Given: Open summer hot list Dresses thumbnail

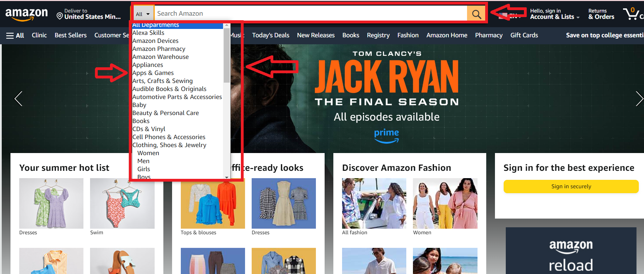Looking at the screenshot, I should click(51, 203).
